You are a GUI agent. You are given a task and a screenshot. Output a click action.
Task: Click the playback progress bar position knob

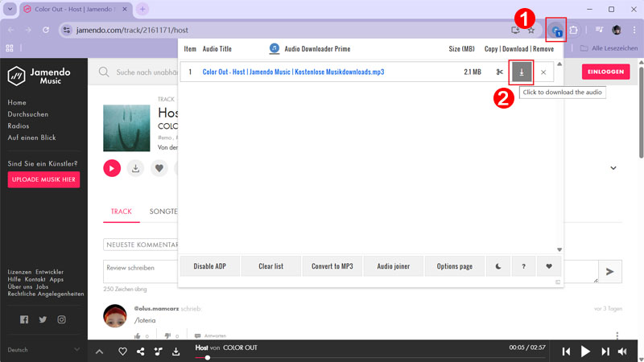coord(208,358)
